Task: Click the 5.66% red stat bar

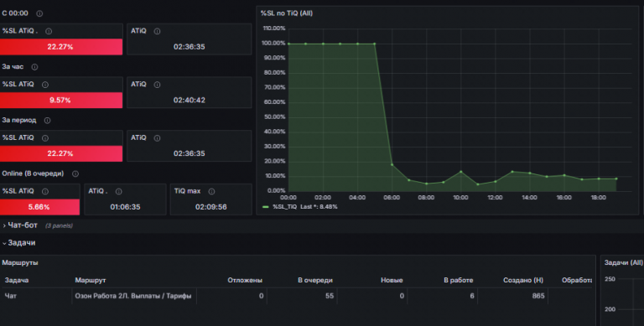Action: pos(39,207)
